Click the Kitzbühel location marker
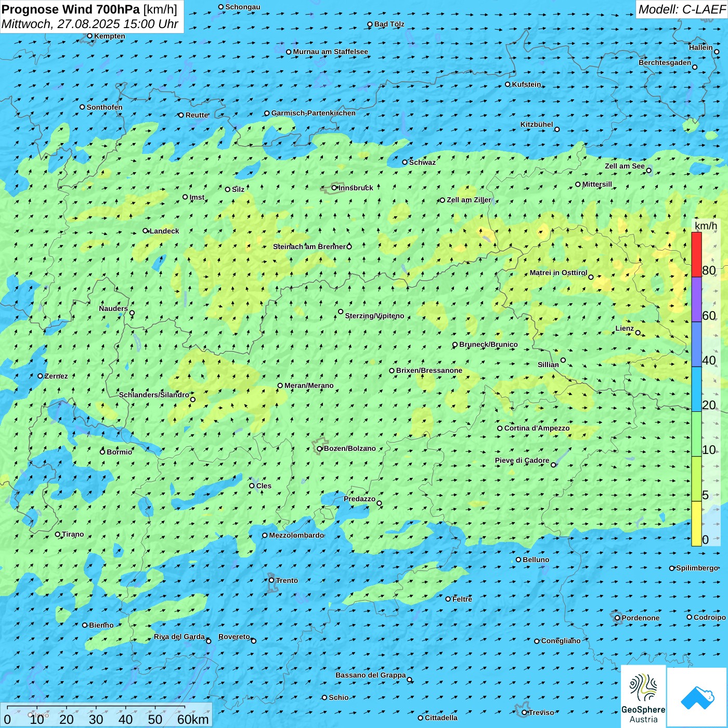 tap(557, 129)
